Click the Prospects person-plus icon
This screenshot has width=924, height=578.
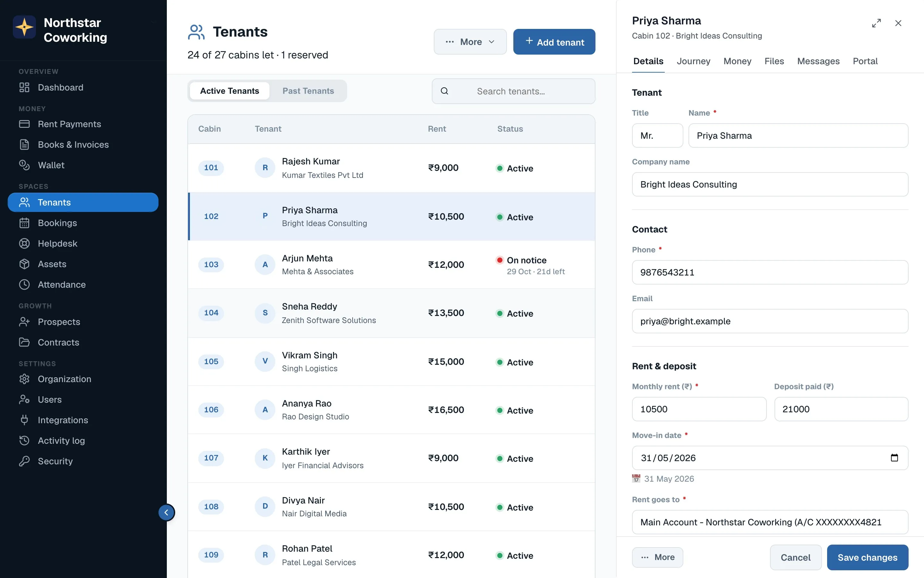(24, 322)
